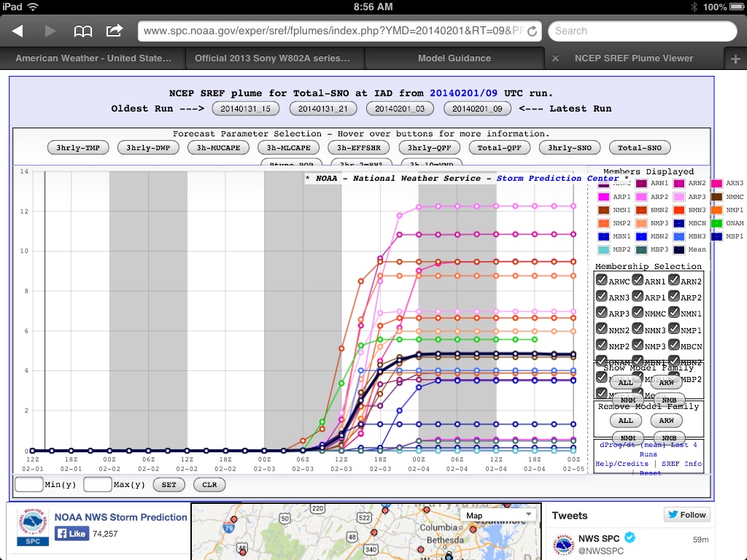Open a new tab with plus icon
This screenshot has width=747, height=560.
coord(735,58)
